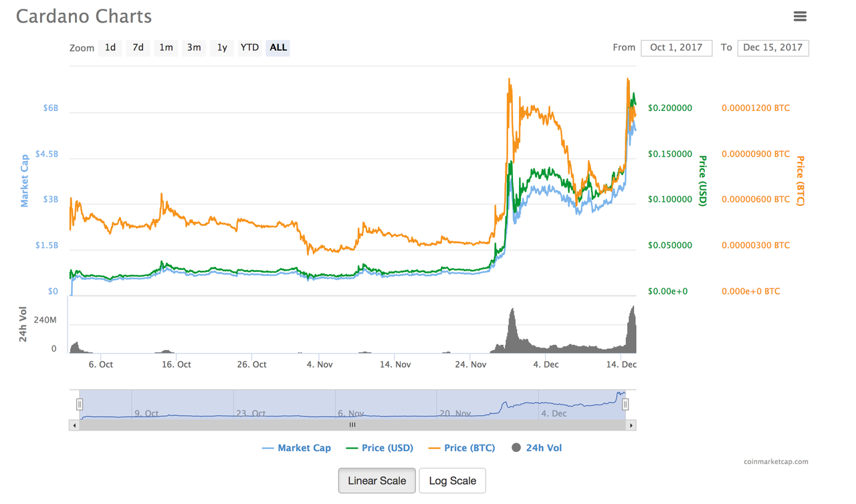Set zoom range to 1m
The width and height of the screenshot is (856, 504).
[166, 47]
